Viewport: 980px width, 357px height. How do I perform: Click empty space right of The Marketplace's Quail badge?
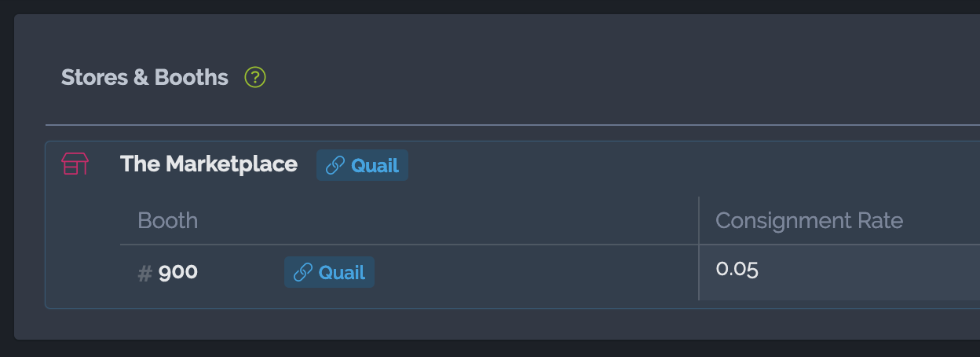(691, 165)
